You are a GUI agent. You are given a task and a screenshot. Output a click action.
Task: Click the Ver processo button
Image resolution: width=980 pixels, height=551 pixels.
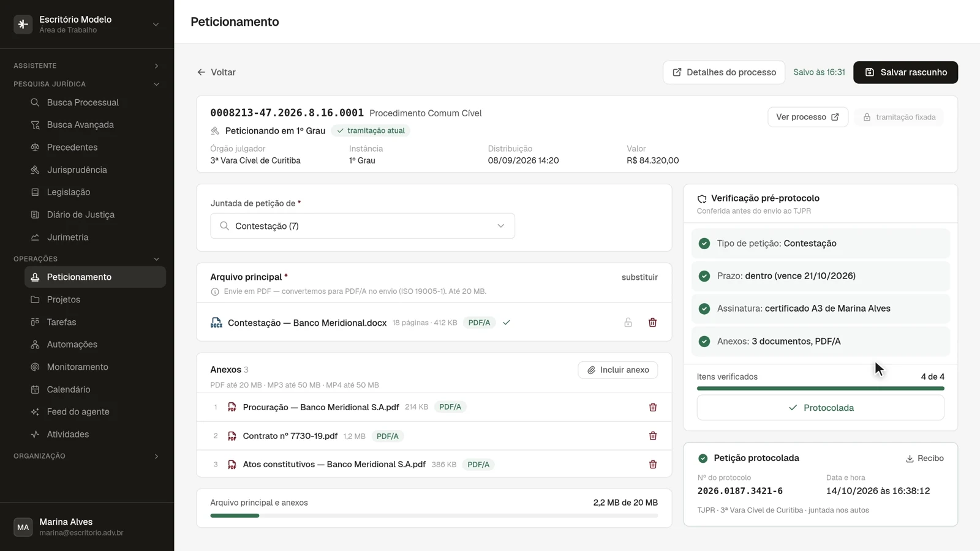pos(808,117)
